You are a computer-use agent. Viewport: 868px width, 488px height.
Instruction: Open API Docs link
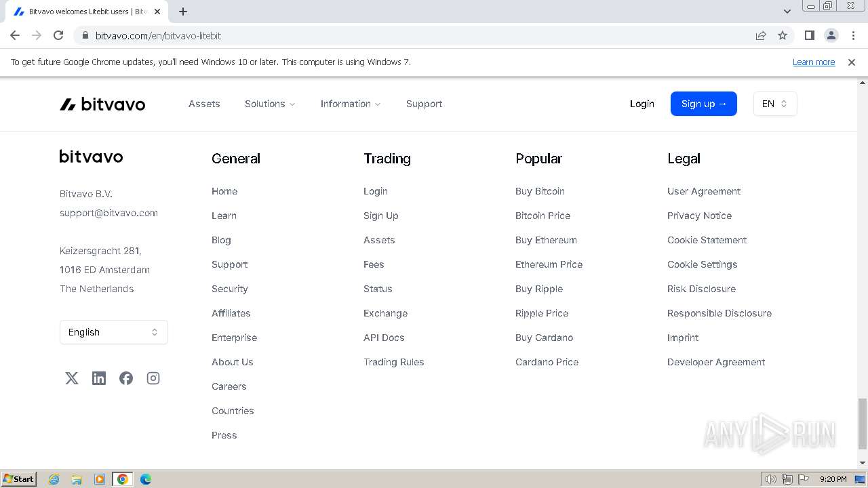click(x=384, y=338)
